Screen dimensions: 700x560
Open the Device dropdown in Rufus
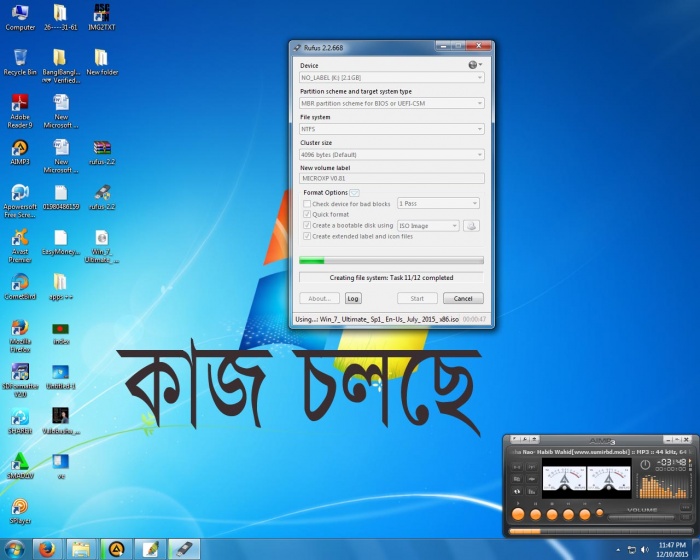392,77
